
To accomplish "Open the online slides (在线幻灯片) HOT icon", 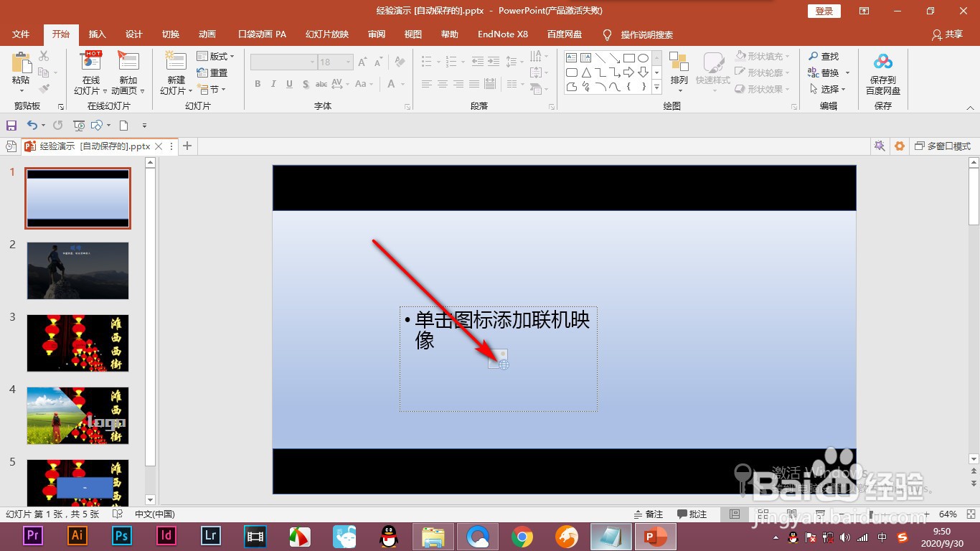I will 91,61.
